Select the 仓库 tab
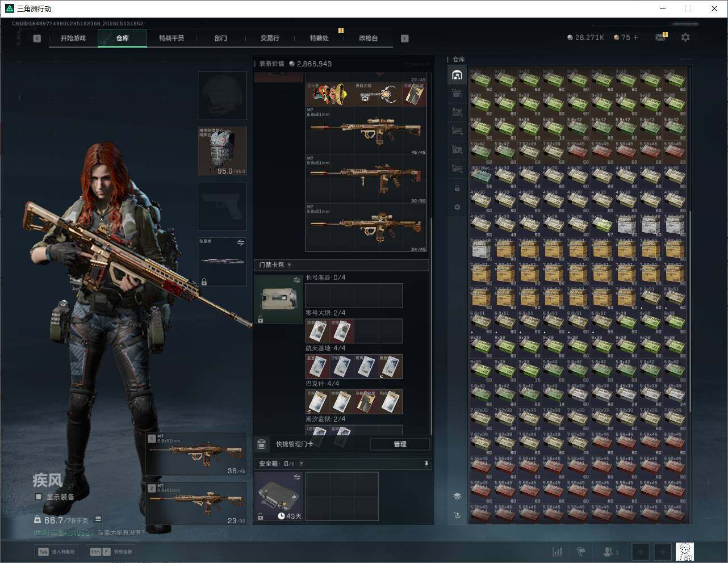This screenshot has width=728, height=563. [122, 38]
